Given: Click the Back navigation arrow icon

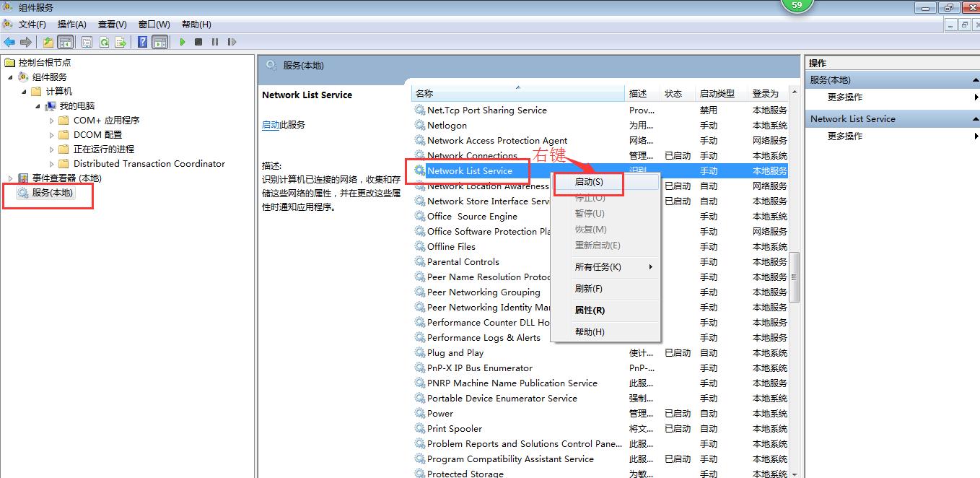Looking at the screenshot, I should [9, 41].
